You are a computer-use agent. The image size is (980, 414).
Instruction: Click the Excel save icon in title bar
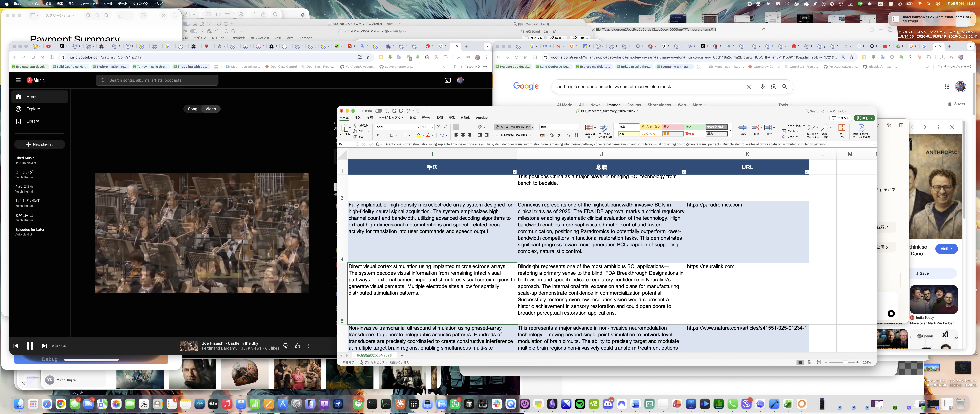pos(394,111)
